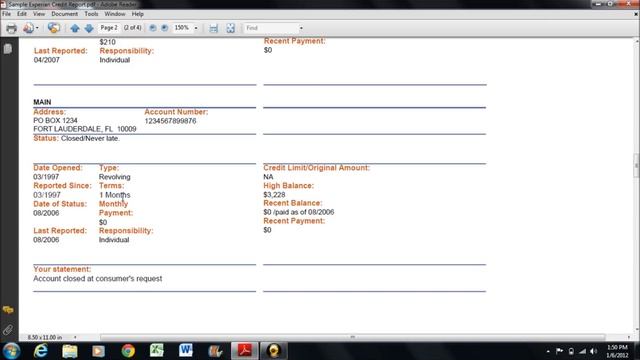
Task: Click the scrolling pages fit-width icon
Action: coord(213,28)
